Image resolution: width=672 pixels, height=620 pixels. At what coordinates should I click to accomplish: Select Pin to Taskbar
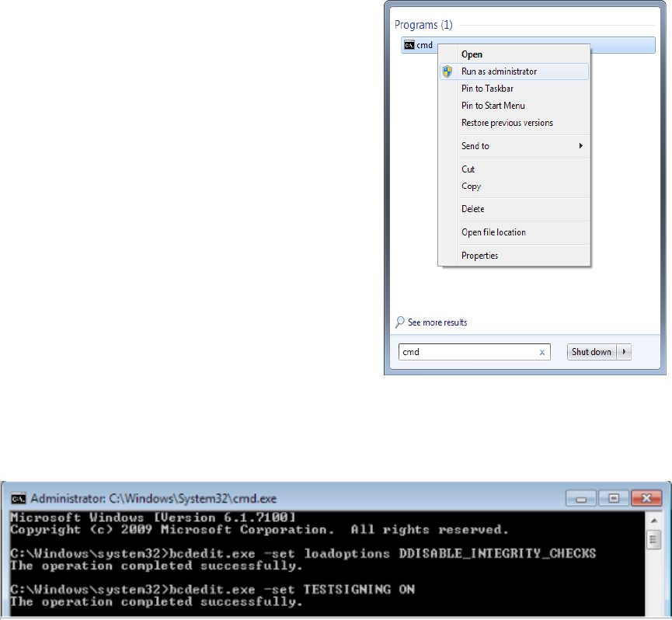pos(514,89)
